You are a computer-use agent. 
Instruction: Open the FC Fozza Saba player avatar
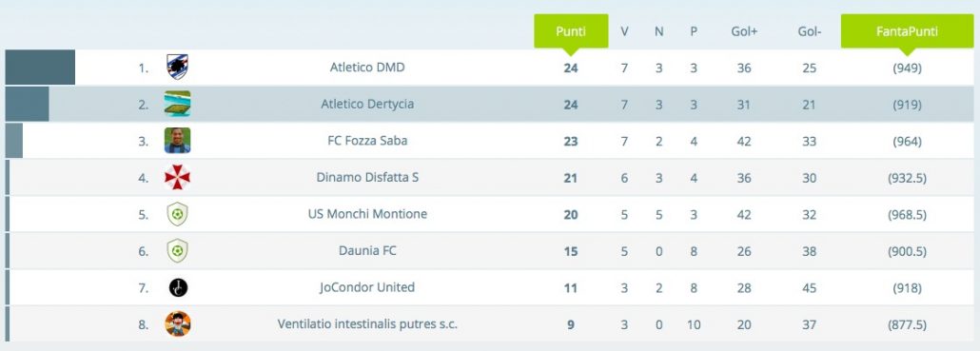pyautogui.click(x=178, y=141)
